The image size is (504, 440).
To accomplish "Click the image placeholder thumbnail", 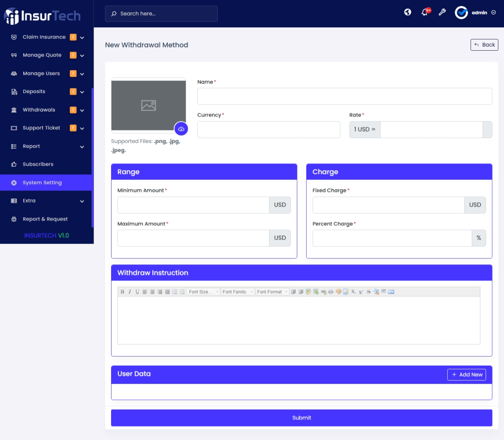I will point(149,105).
